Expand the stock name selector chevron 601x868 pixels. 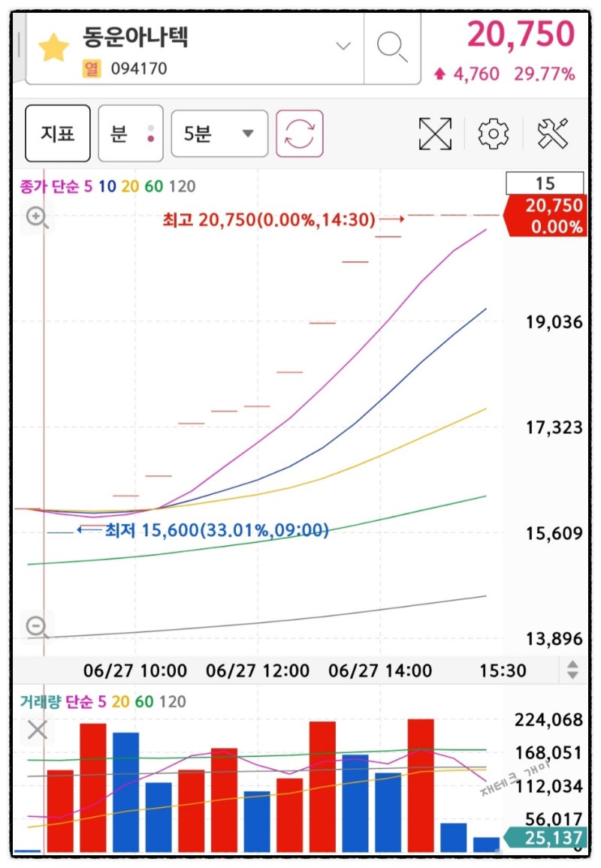tap(343, 47)
